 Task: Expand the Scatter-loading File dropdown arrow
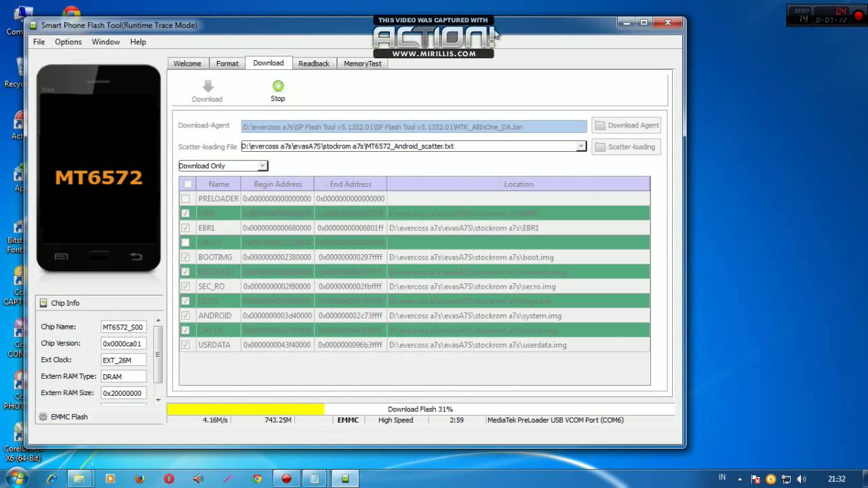pyautogui.click(x=580, y=146)
